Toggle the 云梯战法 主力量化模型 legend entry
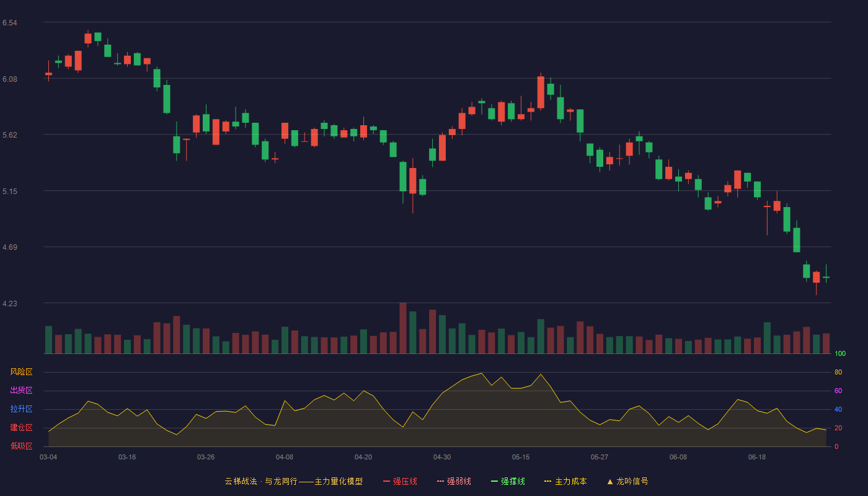This screenshot has width=868, height=496. [293, 481]
